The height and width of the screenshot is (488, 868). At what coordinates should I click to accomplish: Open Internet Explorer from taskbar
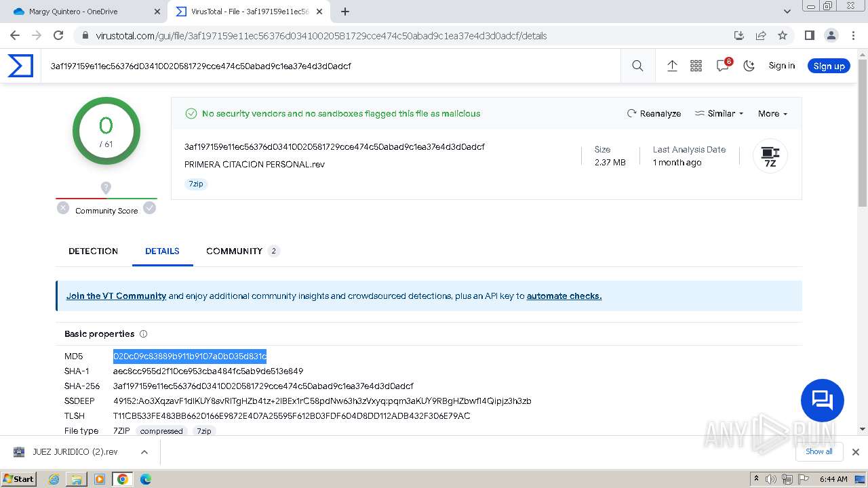pos(54,479)
